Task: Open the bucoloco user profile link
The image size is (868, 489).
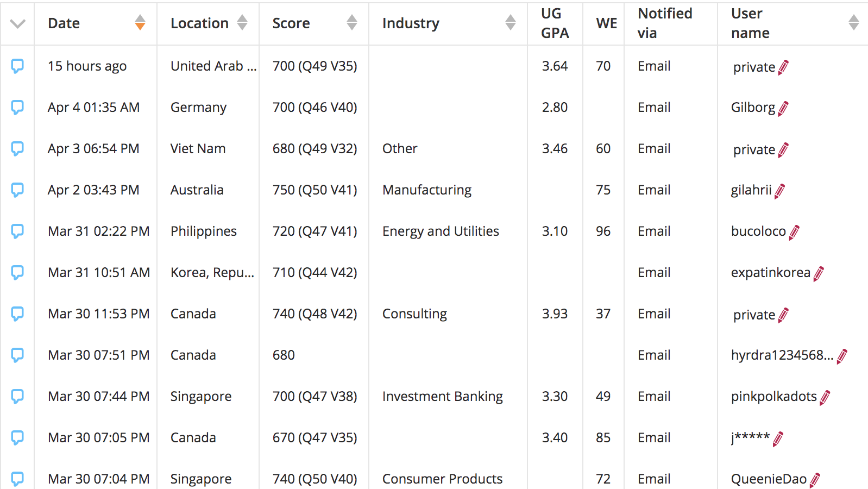Action: click(758, 231)
